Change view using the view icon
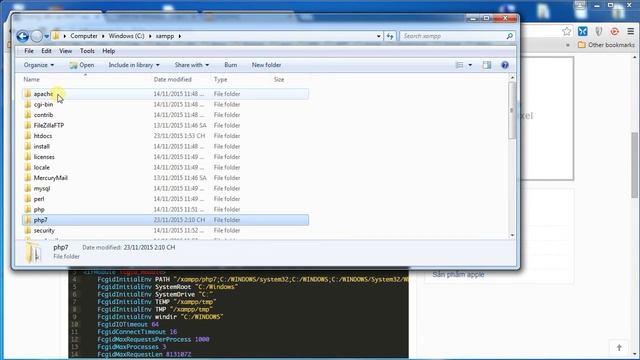The width and height of the screenshot is (640, 360). point(460,65)
